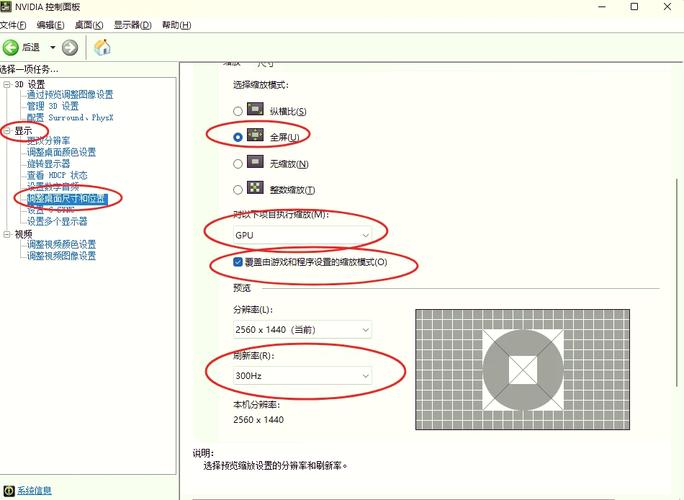Open 更改分辨率 task
The image size is (684, 500).
click(x=48, y=140)
